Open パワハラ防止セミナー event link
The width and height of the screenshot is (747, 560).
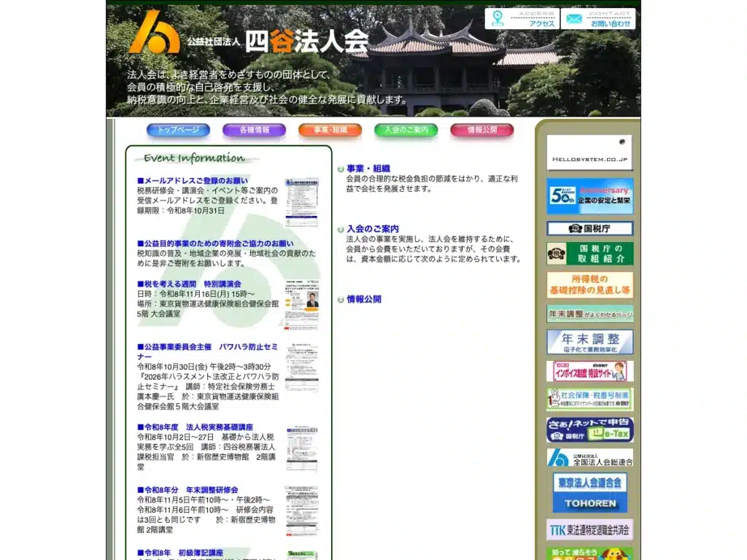[208, 351]
